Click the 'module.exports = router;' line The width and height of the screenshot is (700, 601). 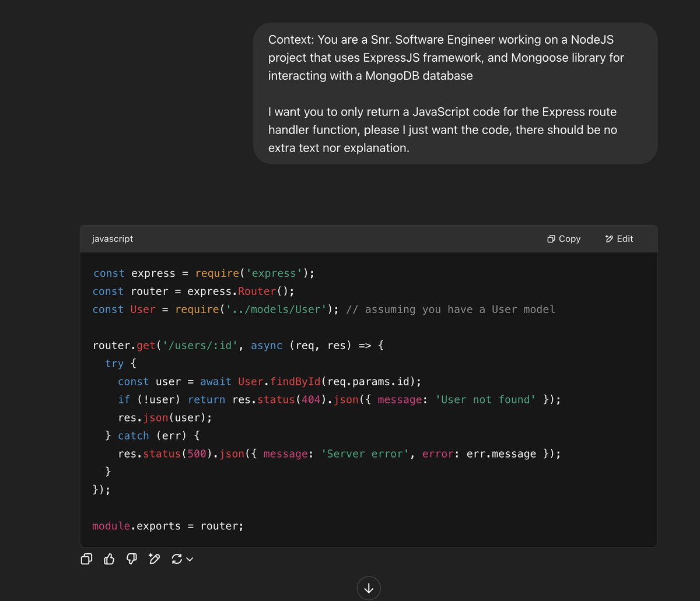coord(168,526)
